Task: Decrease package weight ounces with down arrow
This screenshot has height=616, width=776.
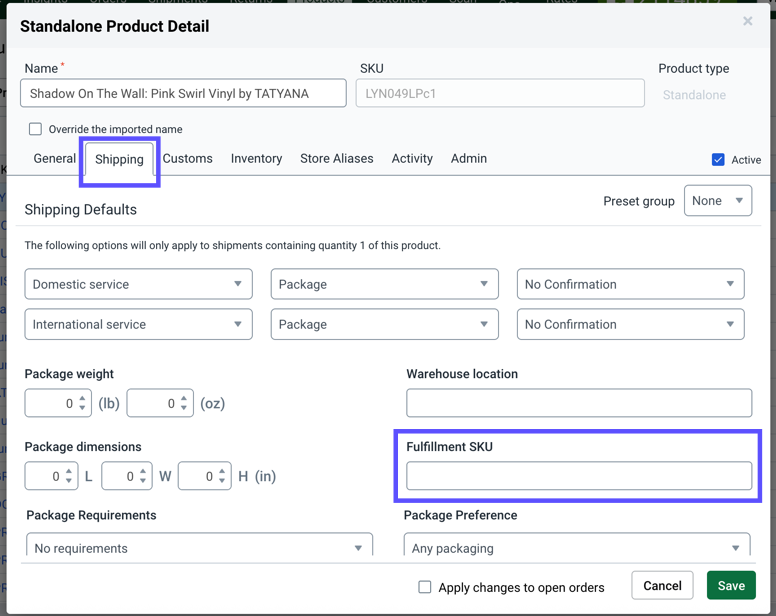Action: coord(184,408)
